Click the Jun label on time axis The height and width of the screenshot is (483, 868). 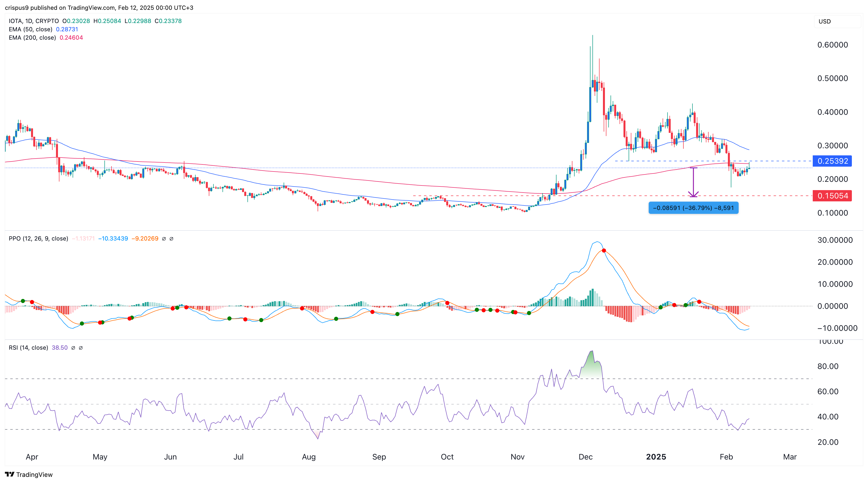click(170, 457)
